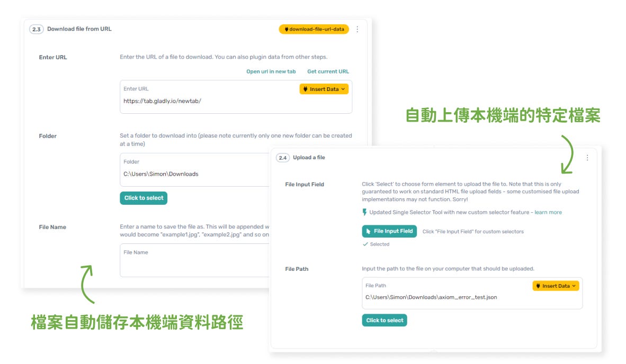Open the Upload a file step kebab menu
626x364 pixels.
click(x=587, y=158)
